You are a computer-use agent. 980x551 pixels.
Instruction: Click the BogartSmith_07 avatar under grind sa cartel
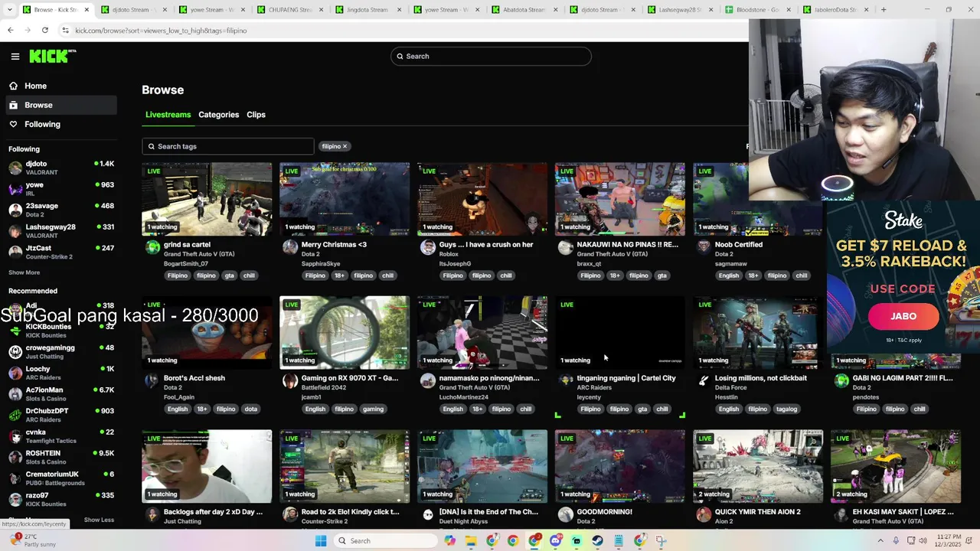point(152,246)
